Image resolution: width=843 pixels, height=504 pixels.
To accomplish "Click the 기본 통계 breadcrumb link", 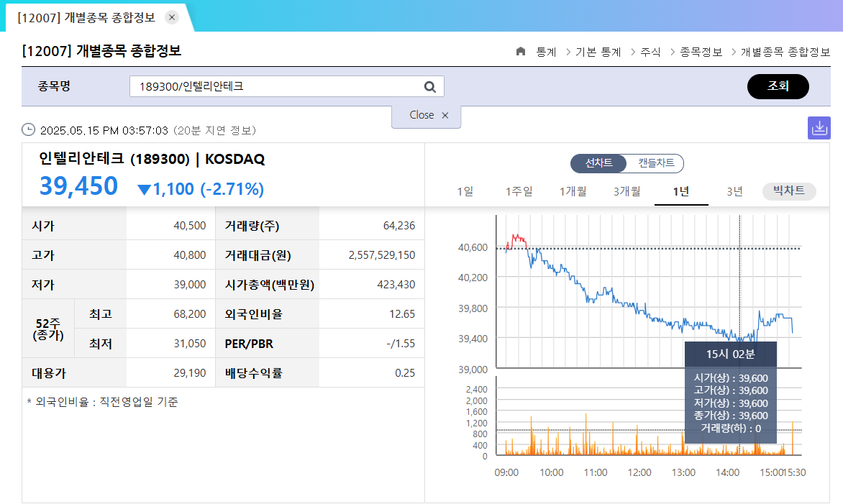I will tap(597, 52).
